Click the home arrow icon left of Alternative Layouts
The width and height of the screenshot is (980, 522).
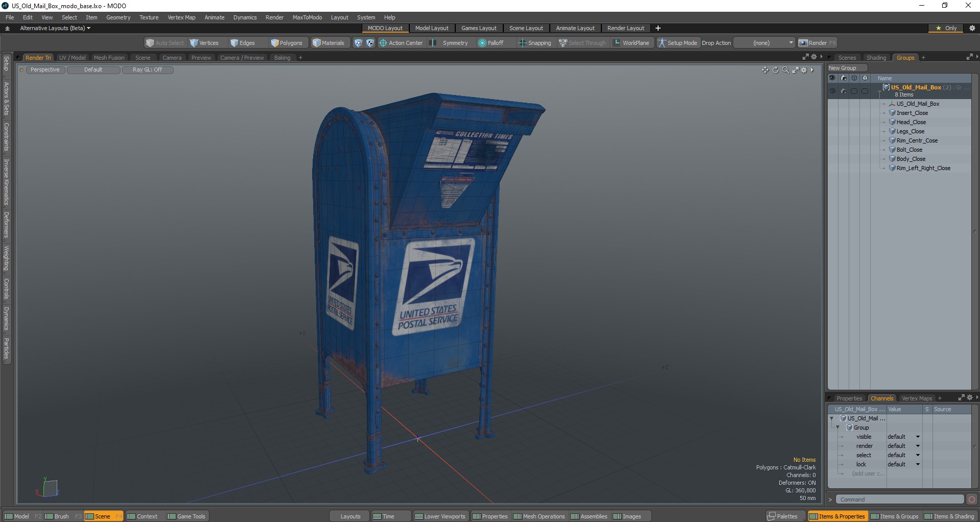pyautogui.click(x=7, y=28)
